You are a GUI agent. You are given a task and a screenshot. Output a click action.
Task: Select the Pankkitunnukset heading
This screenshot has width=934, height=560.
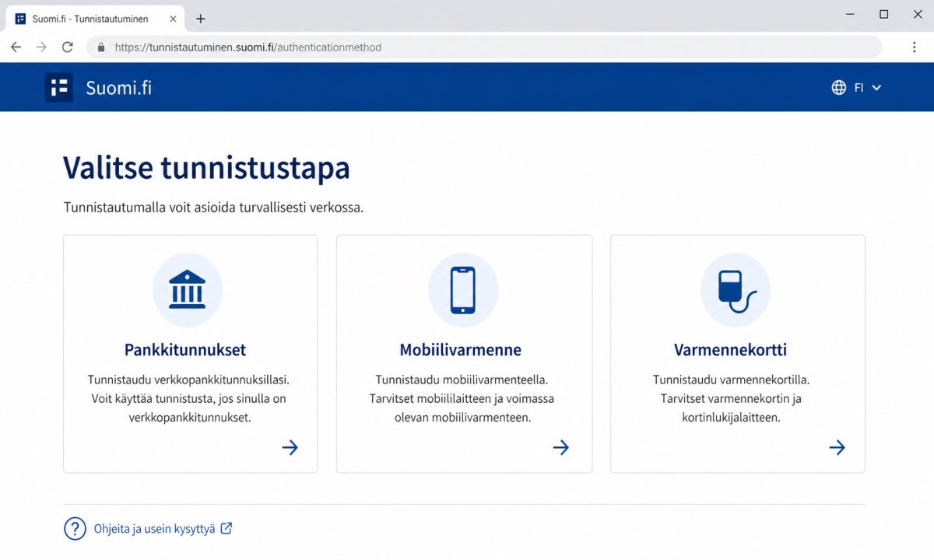coord(185,350)
